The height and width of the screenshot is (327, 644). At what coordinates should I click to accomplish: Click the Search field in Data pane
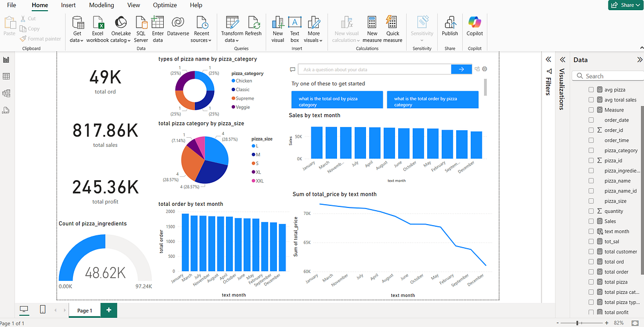tap(606, 76)
